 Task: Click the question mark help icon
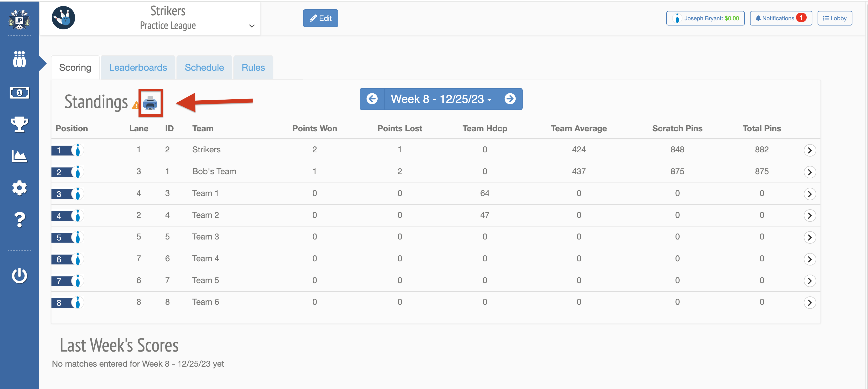click(19, 220)
